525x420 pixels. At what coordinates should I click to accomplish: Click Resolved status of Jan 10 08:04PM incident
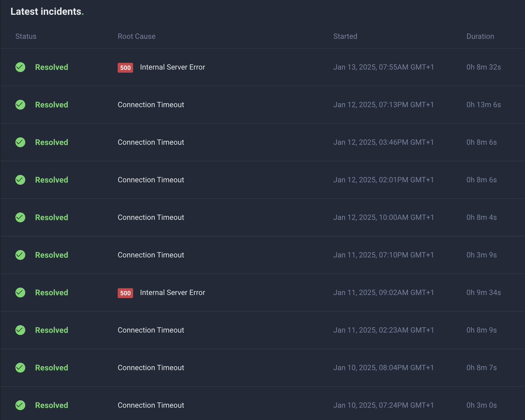click(52, 368)
